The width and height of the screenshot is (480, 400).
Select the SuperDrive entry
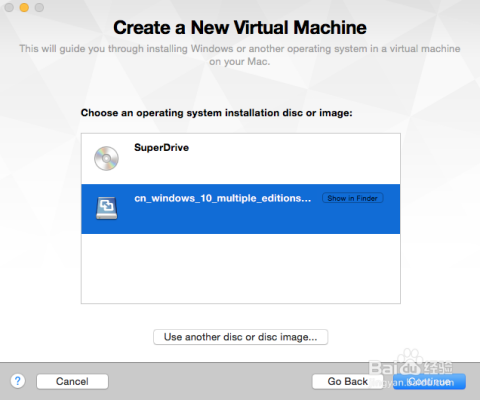(241, 159)
